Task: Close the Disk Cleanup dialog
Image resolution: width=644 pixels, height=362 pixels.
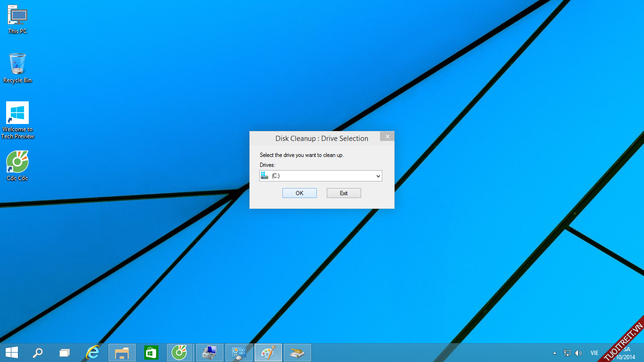Action: (x=387, y=137)
